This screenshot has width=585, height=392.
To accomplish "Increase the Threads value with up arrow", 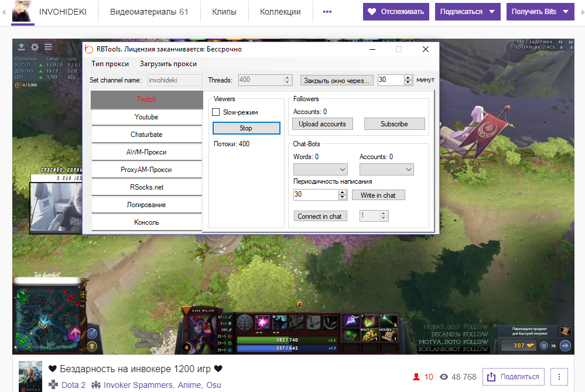I will coord(287,77).
